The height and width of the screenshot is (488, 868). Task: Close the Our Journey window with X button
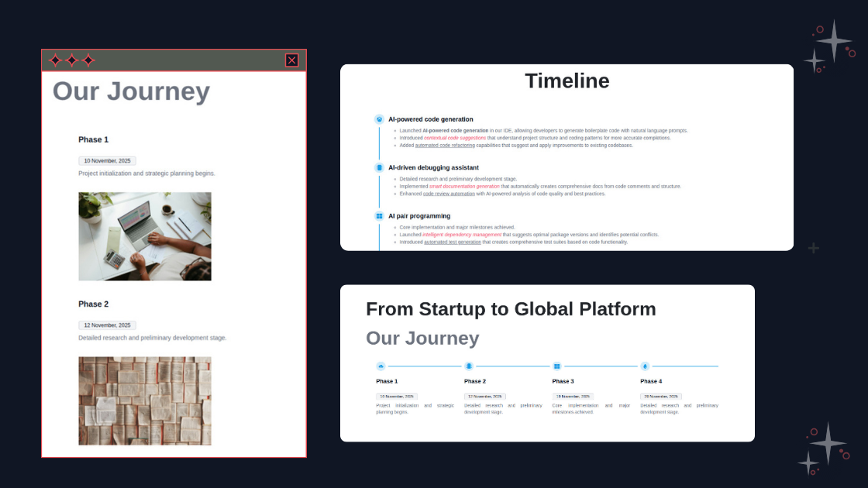click(291, 60)
